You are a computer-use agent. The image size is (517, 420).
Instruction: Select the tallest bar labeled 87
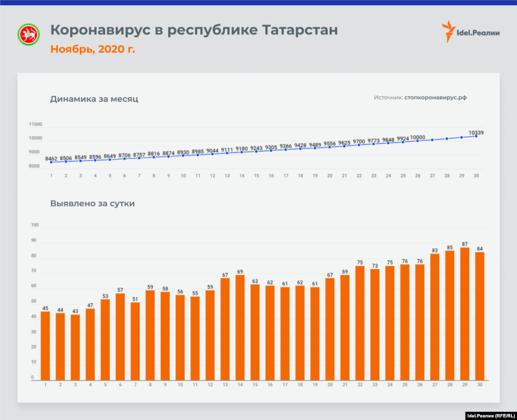(465, 313)
